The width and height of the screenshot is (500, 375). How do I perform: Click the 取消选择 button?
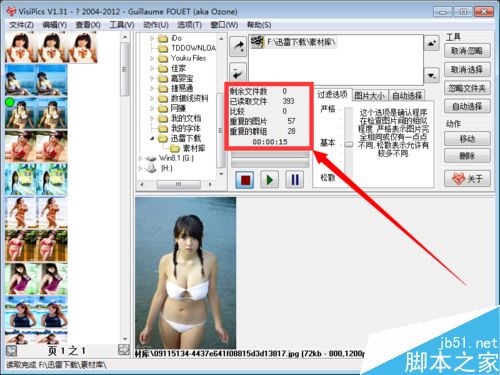coord(467,70)
